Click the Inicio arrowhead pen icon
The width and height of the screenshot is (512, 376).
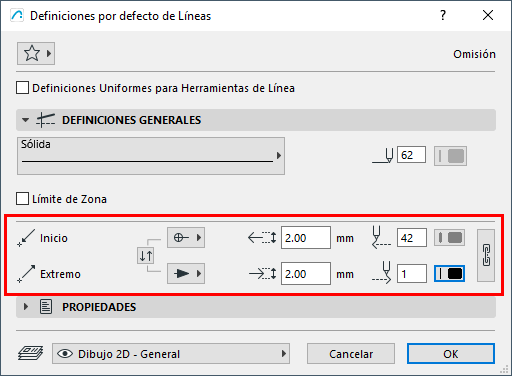coord(381,237)
